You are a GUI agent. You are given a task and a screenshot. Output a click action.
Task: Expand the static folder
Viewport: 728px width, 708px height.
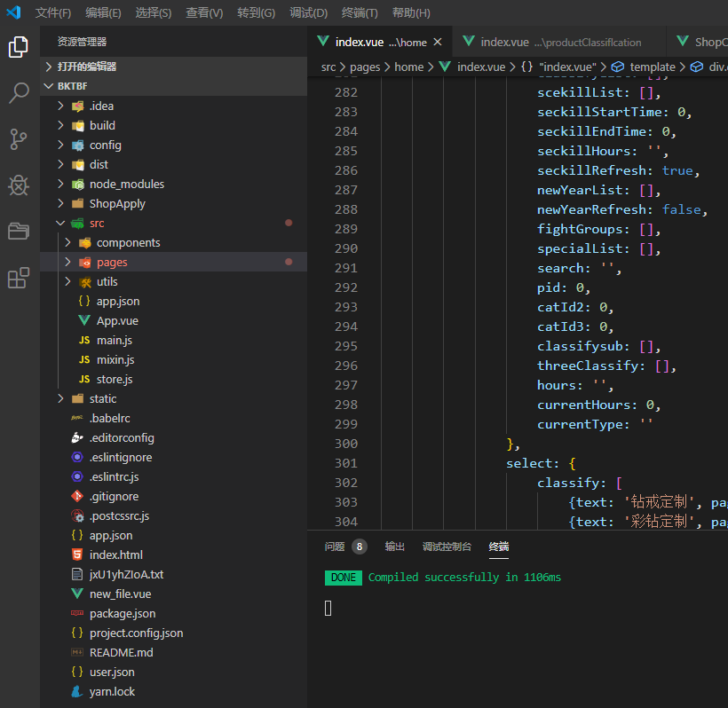(60, 398)
